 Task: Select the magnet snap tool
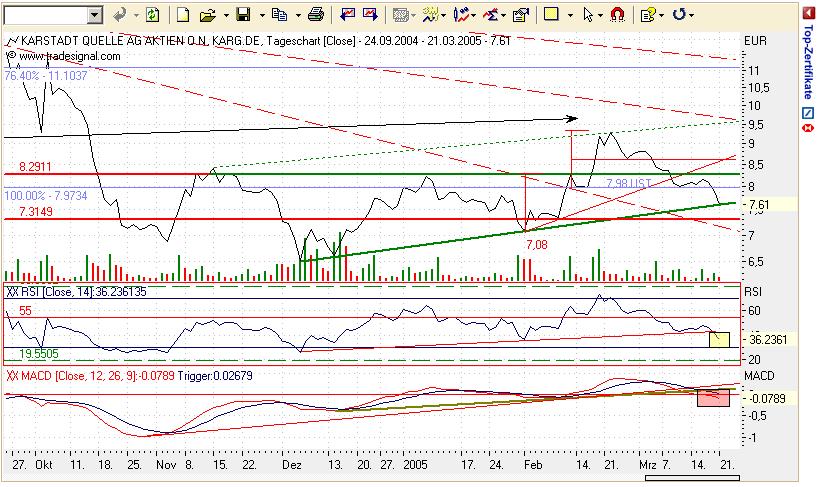pos(618,15)
